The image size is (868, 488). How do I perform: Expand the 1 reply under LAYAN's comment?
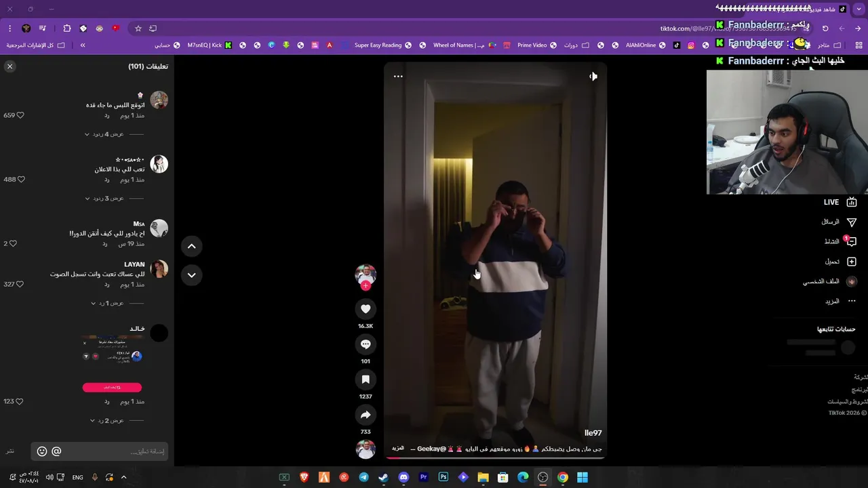click(107, 303)
